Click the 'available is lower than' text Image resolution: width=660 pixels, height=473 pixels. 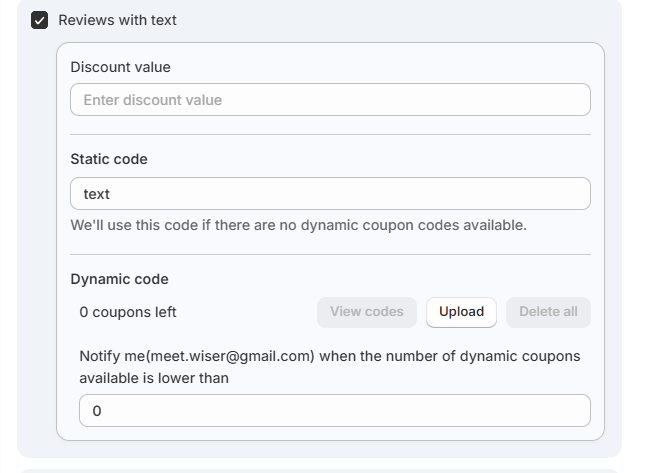tap(154, 378)
